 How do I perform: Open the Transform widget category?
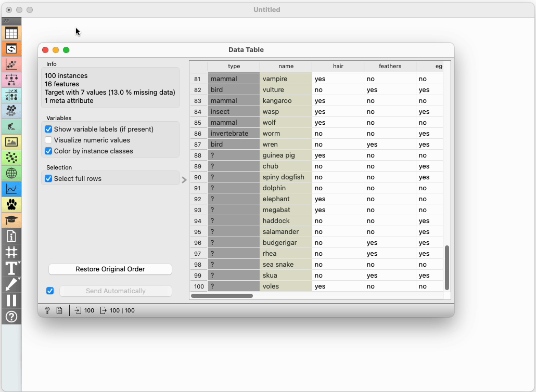point(11,49)
